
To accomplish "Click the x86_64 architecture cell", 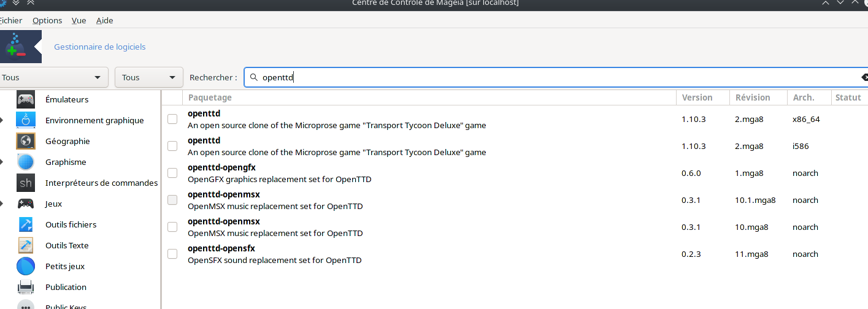I will point(806,119).
